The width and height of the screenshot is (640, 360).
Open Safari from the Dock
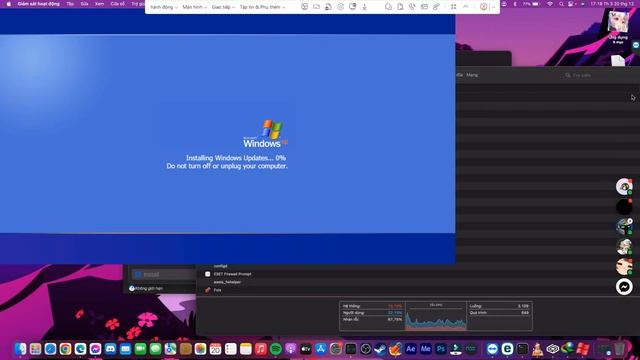tap(50, 349)
